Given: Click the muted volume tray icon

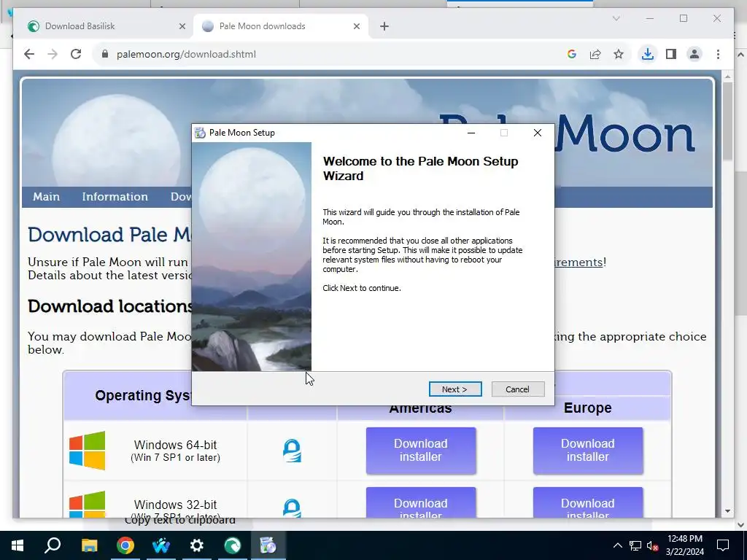Looking at the screenshot, I should (x=653, y=545).
